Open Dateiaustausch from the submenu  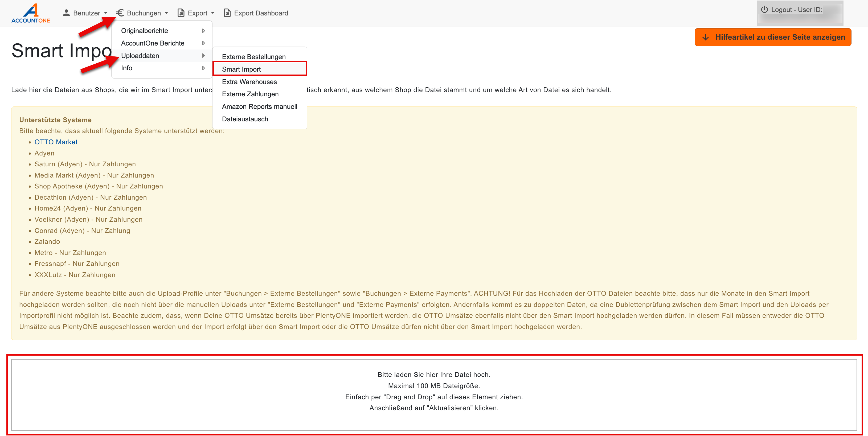pyautogui.click(x=245, y=119)
